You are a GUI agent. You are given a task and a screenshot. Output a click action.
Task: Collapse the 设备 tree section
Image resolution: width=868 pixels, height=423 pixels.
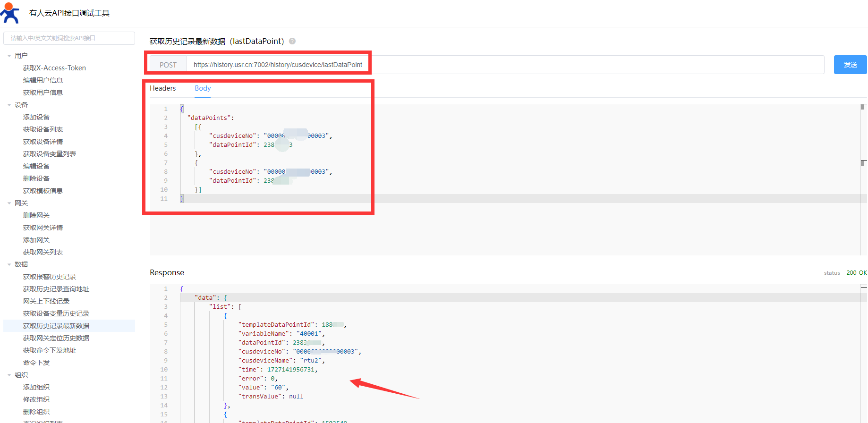tap(9, 105)
